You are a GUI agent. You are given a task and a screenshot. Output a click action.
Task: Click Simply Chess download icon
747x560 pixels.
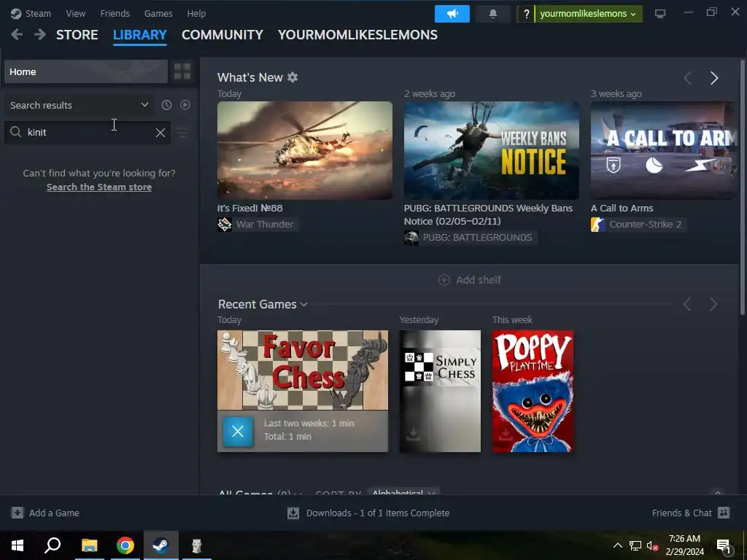(413, 434)
